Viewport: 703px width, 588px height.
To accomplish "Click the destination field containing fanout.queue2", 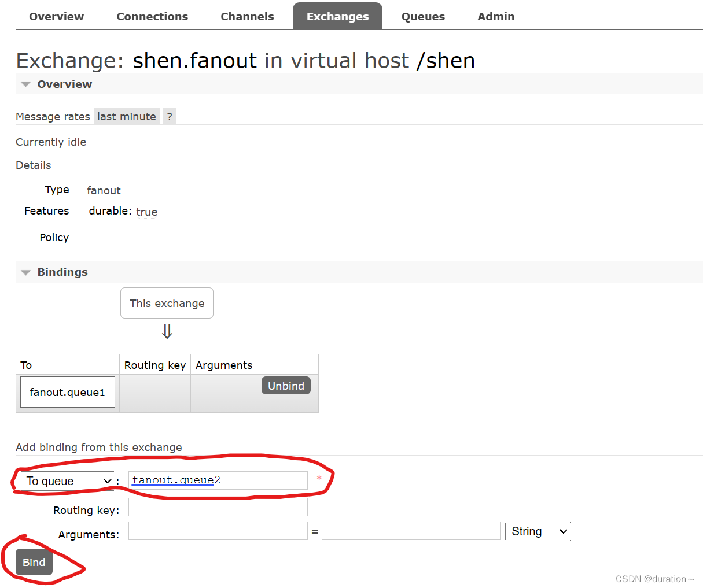I will 218,480.
